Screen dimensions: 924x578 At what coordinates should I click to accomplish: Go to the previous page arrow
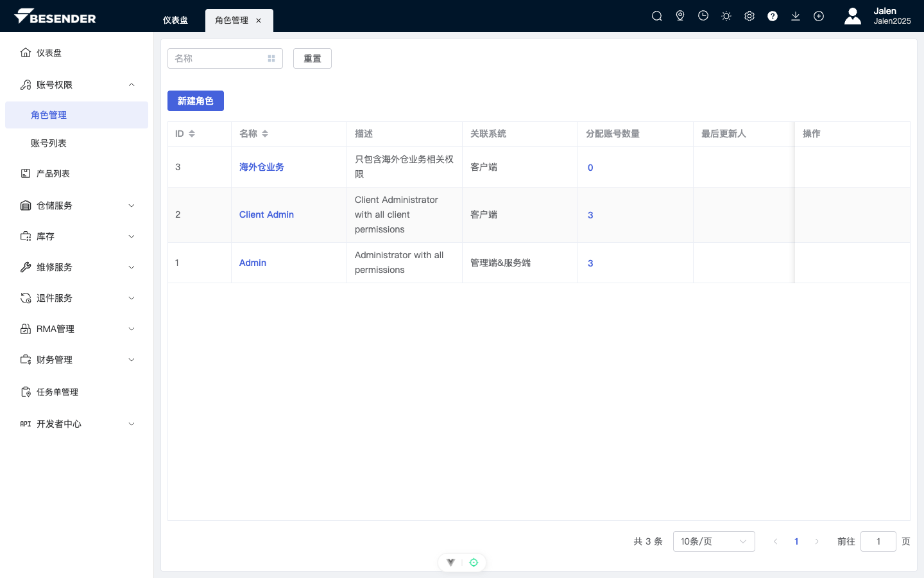(776, 541)
